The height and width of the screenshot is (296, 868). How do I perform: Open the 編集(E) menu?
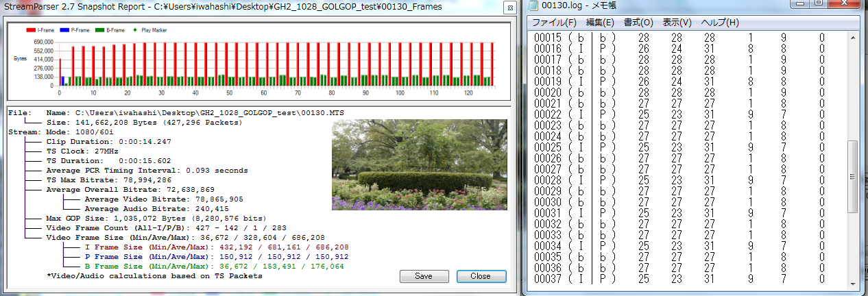click(x=600, y=23)
